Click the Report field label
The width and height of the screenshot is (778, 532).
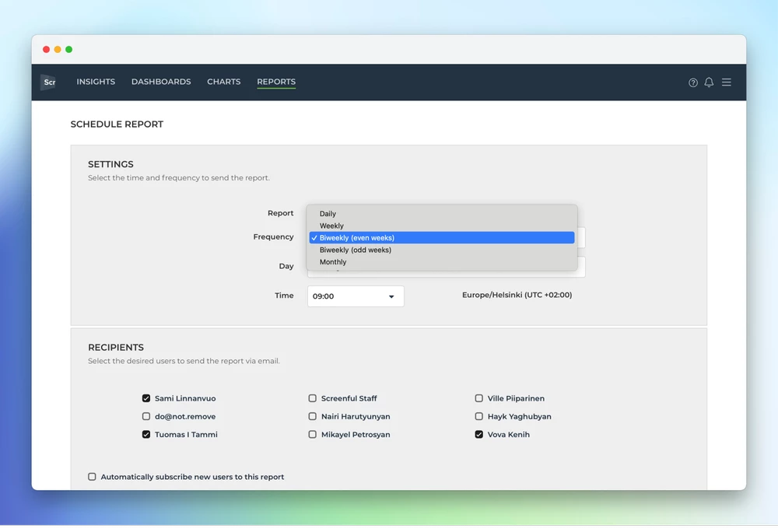(280, 213)
